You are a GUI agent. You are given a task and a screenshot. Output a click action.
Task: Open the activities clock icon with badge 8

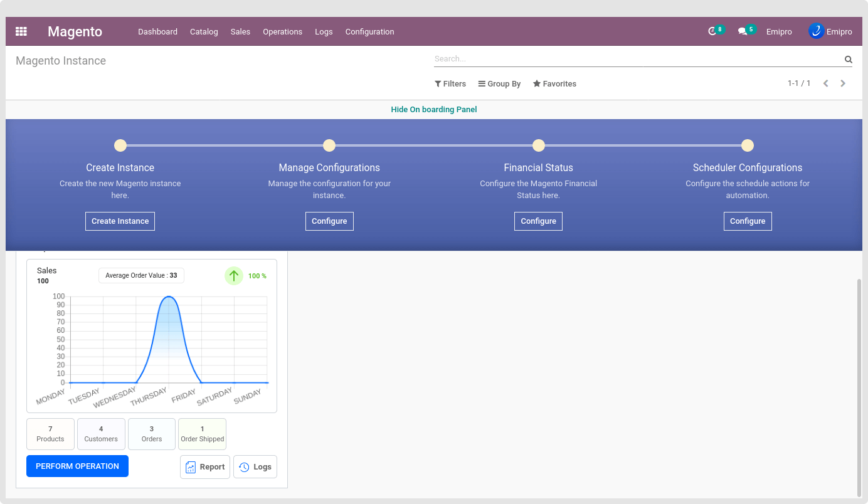[x=712, y=31]
